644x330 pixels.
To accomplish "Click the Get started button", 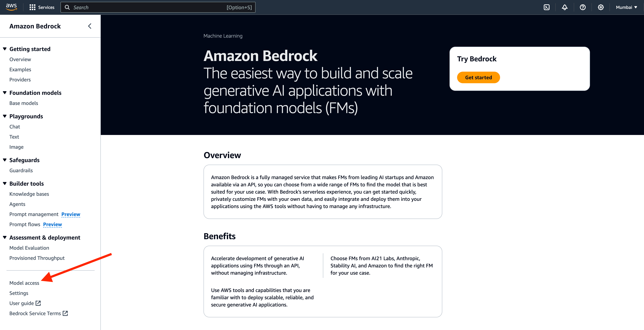I will point(478,77).
